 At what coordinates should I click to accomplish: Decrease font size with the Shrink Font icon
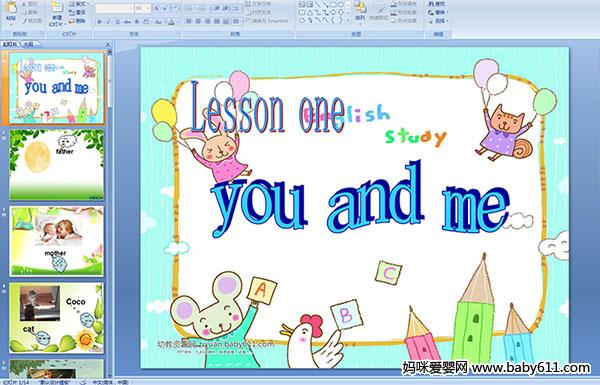tap(165, 8)
